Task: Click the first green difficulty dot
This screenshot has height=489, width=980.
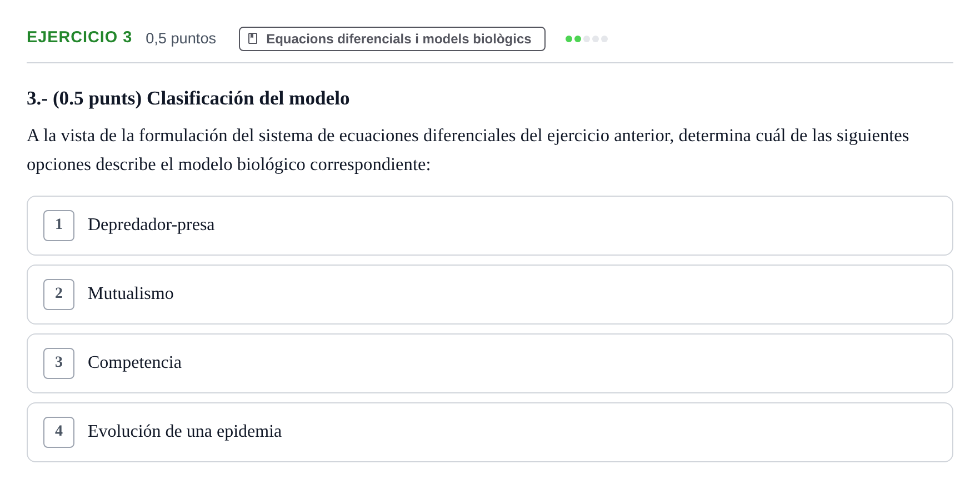Action: (569, 39)
